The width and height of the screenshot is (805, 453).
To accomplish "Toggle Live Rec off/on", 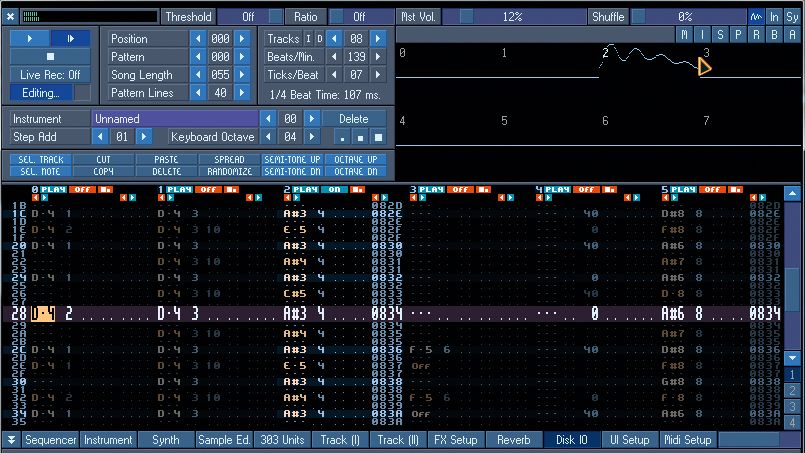I will pyautogui.click(x=49, y=75).
